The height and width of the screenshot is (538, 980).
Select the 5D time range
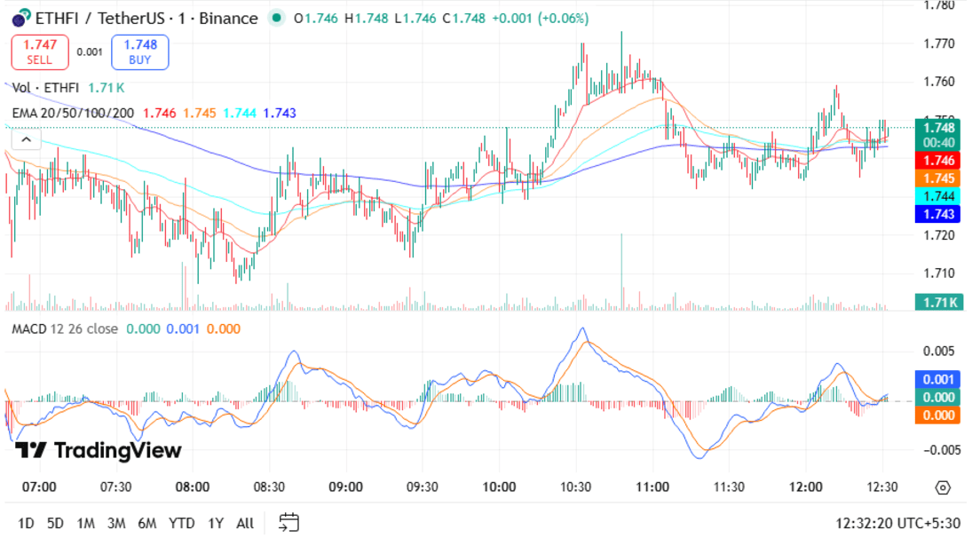pos(55,523)
